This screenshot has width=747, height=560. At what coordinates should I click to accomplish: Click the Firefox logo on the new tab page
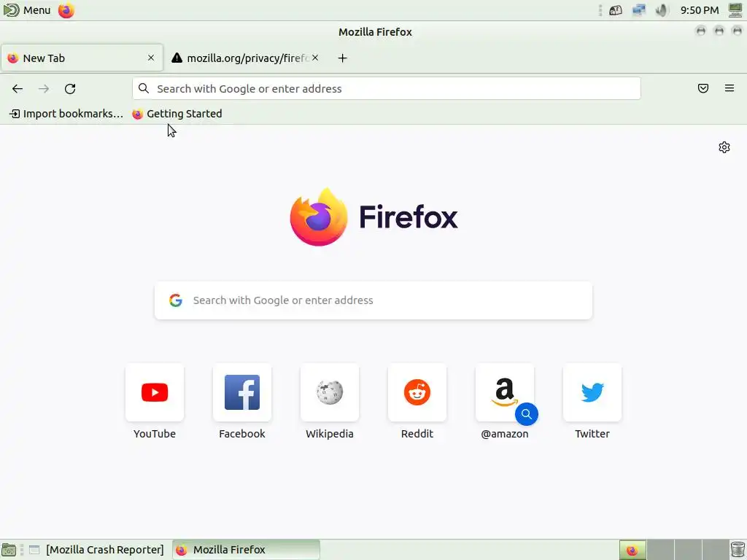pos(319,217)
